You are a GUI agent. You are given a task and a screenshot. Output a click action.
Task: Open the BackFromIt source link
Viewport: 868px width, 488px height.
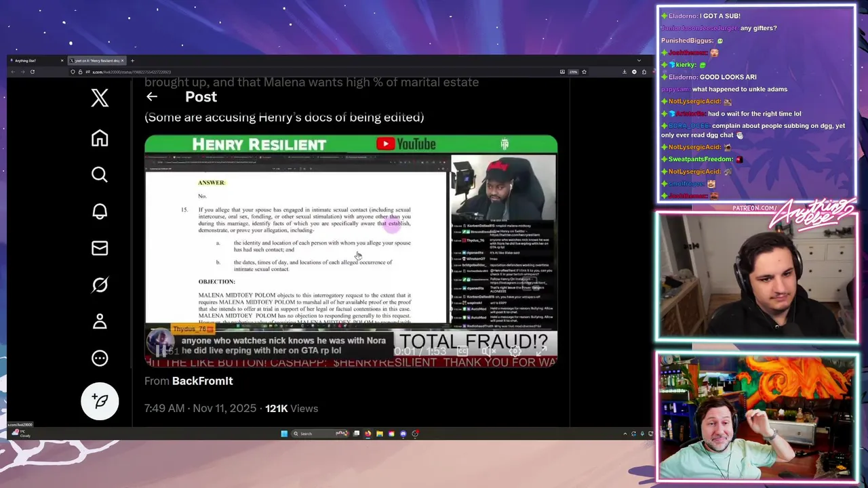[x=202, y=381]
